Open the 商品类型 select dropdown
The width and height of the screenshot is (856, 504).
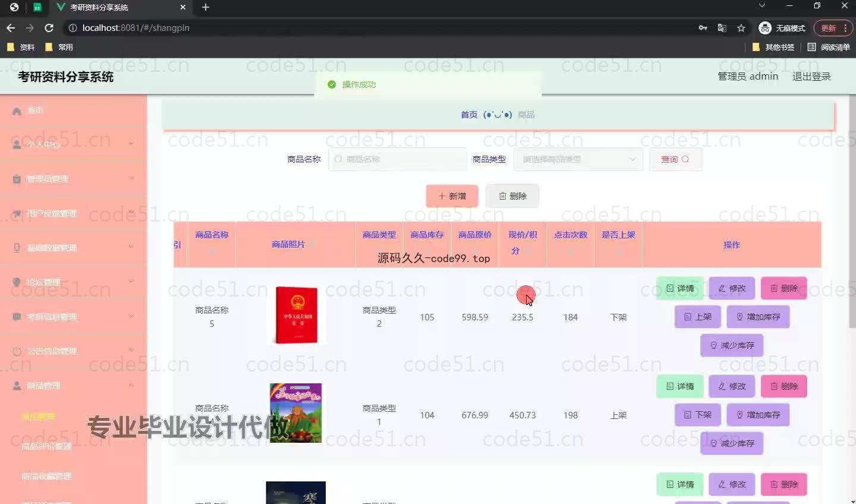578,159
